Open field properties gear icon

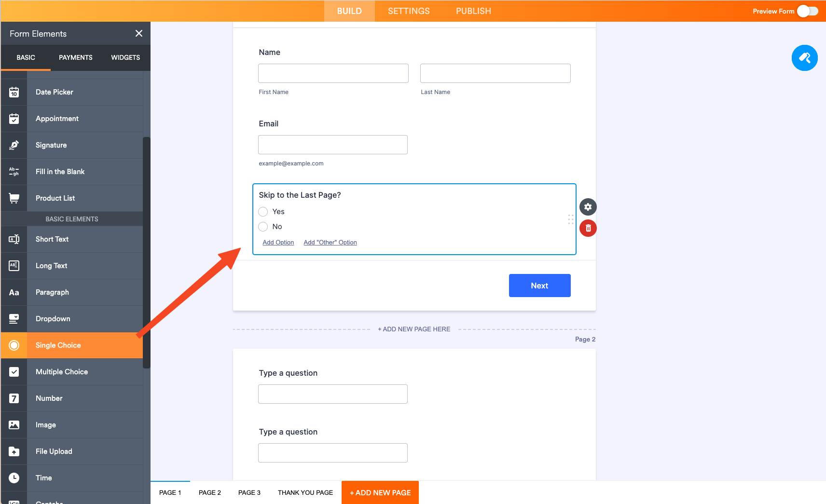tap(588, 207)
